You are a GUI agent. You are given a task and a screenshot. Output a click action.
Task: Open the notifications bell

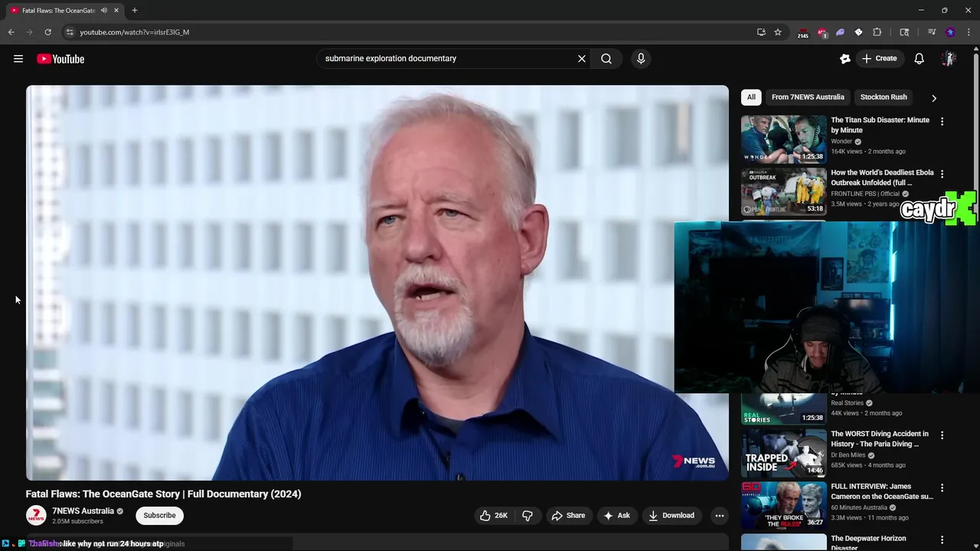click(920, 59)
